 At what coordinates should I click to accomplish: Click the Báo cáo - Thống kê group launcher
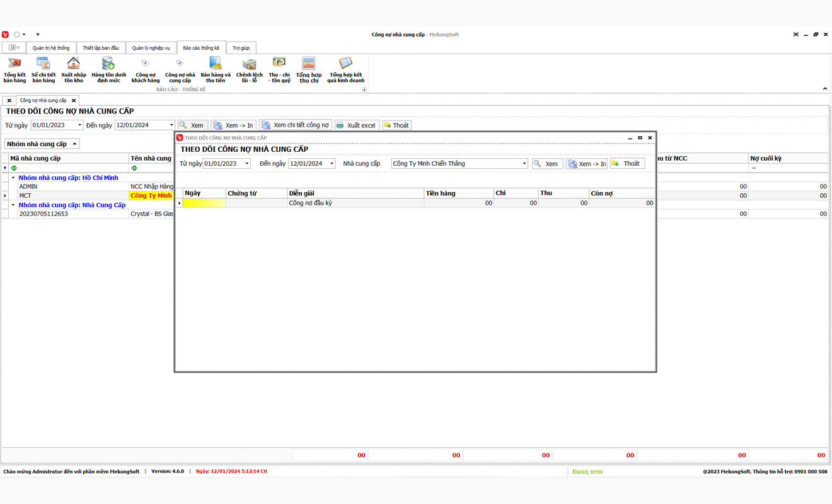point(364,89)
